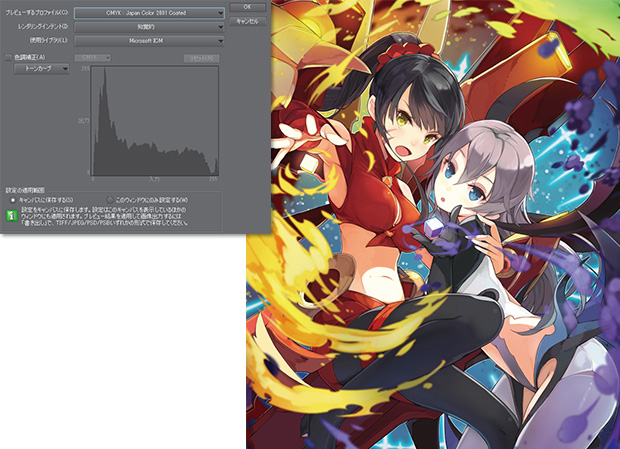Click the 使用ライブラリ label

[x=49, y=40]
